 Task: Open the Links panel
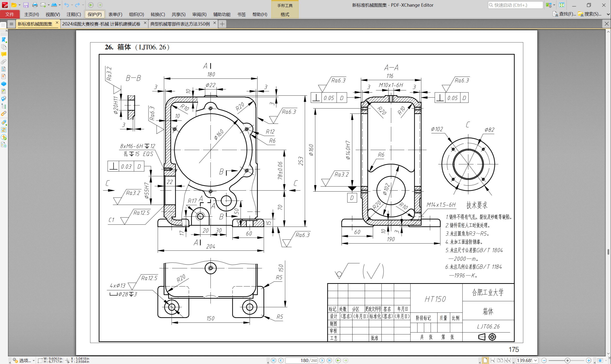pyautogui.click(x=3, y=114)
